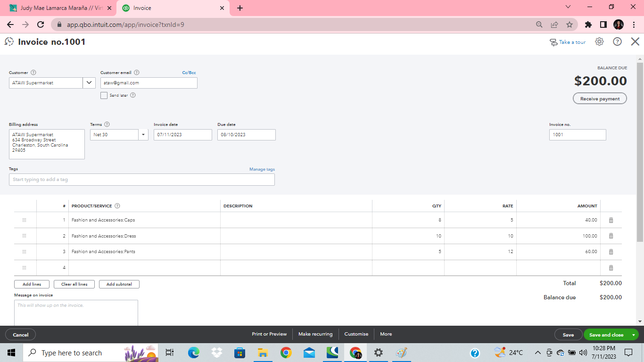
Task: Go back to the previous browser page
Action: click(10, 25)
